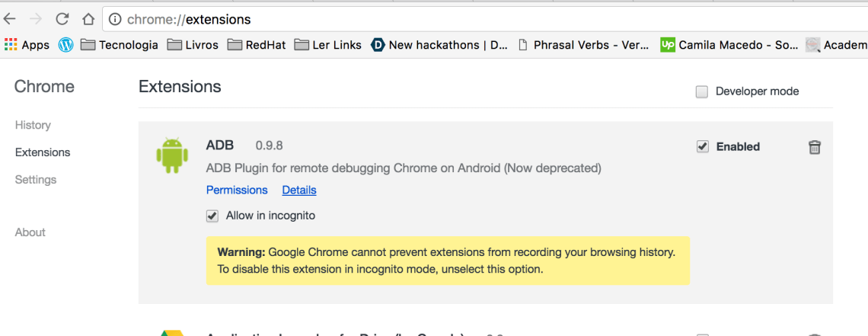
Task: Go to History in sidebar
Action: coord(33,125)
